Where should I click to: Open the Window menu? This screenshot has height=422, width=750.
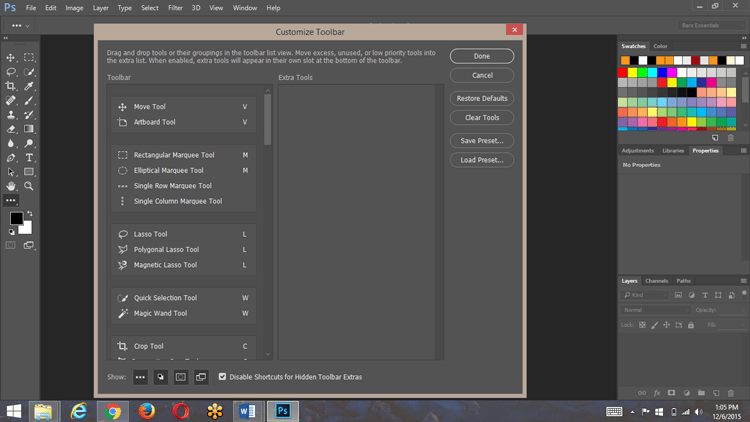[244, 8]
